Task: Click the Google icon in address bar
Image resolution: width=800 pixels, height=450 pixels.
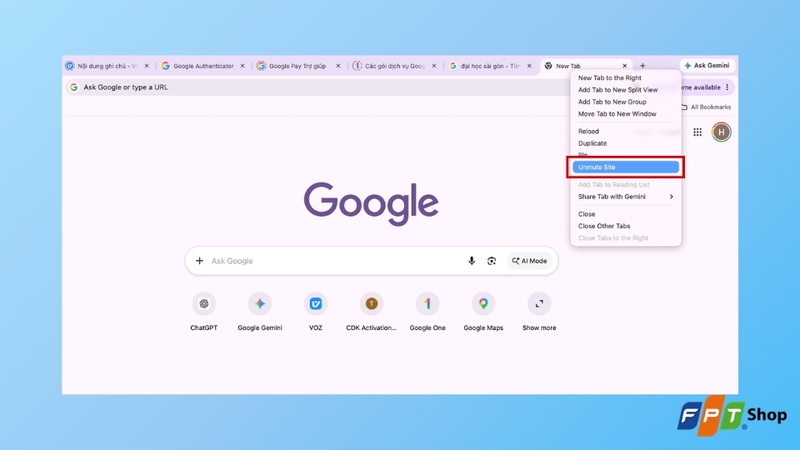Action: click(74, 87)
